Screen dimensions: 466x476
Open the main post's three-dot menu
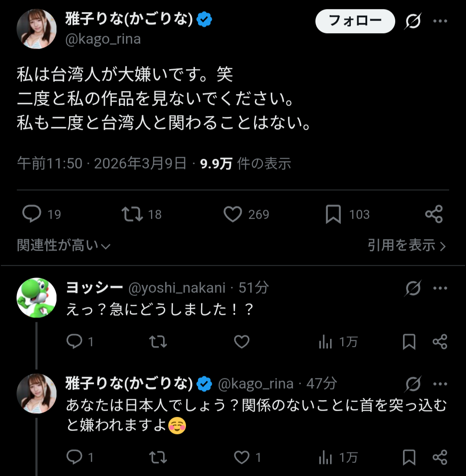coord(440,21)
